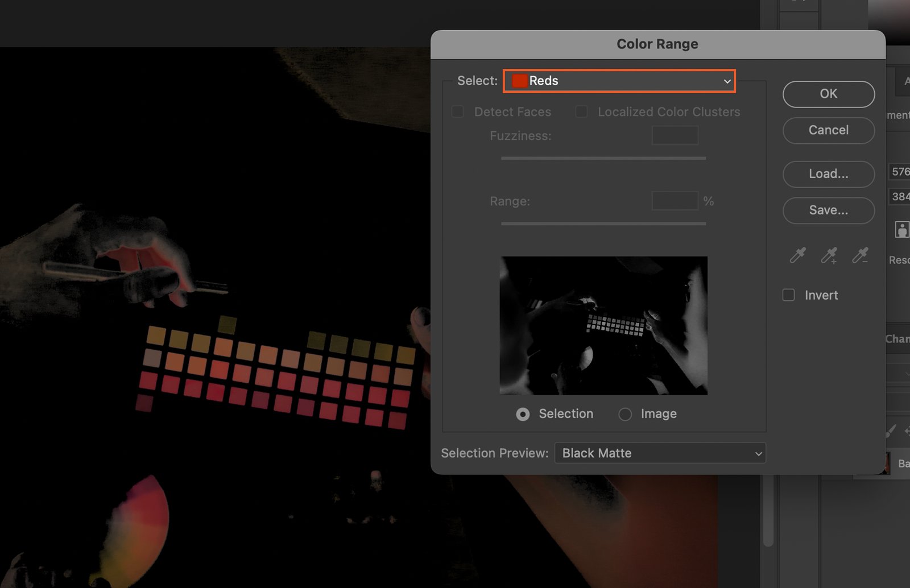This screenshot has width=910, height=588.
Task: Select the Eyedropper tool in Color Range
Action: [x=797, y=256]
